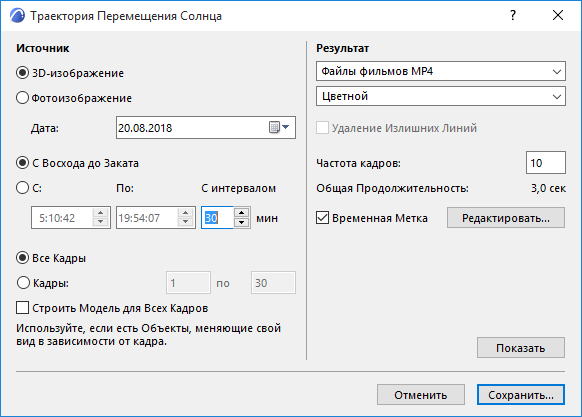Click the interval field containing 30

218,218
